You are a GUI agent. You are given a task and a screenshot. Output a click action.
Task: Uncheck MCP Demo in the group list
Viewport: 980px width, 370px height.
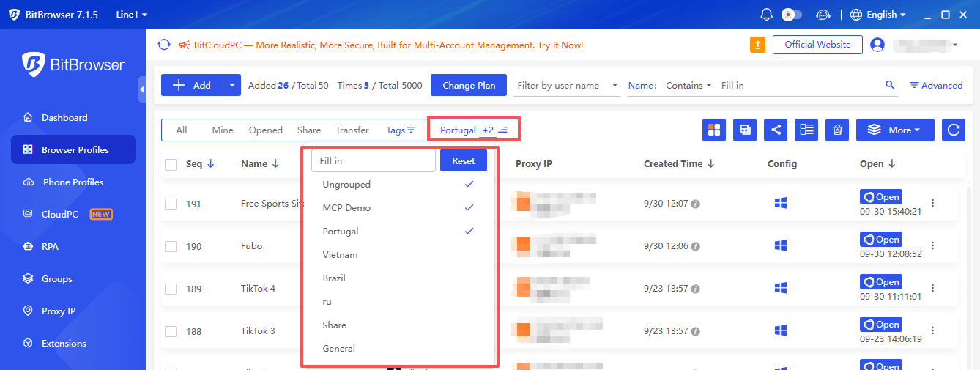(x=399, y=208)
